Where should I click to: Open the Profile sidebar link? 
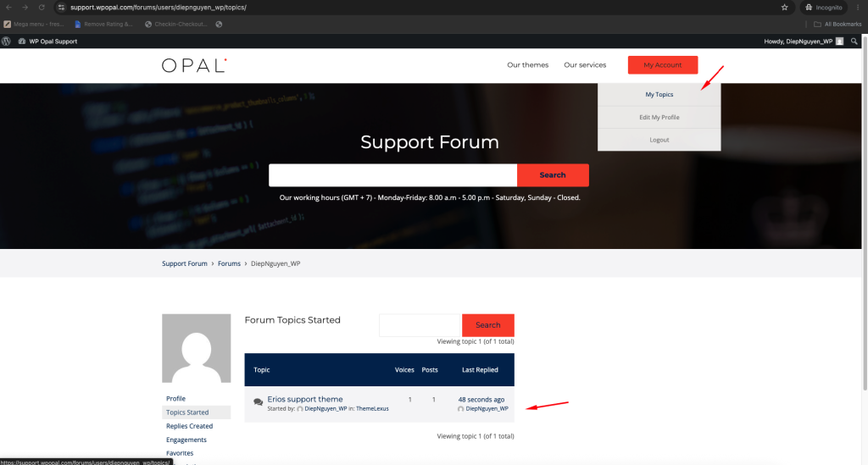175,399
